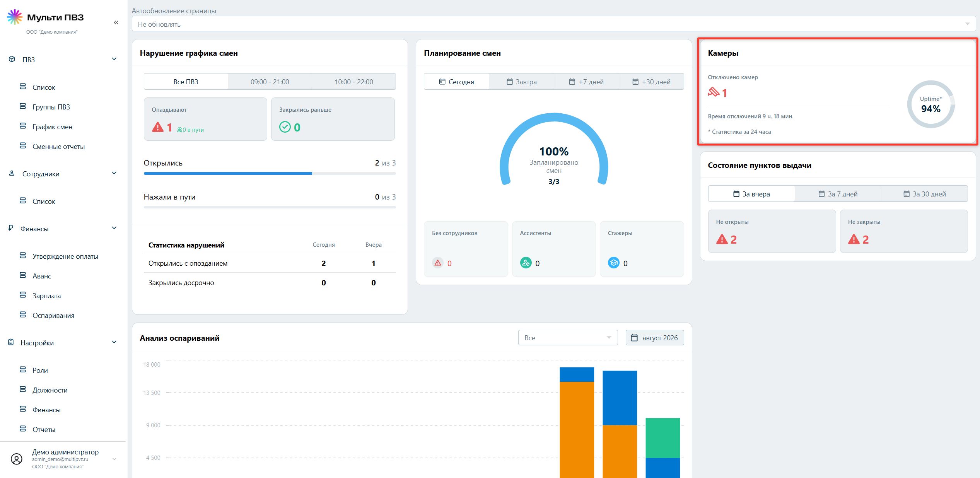The width and height of the screenshot is (980, 478).
Task: Switch to the 09:00 - 21:00 tab
Action: [270, 82]
